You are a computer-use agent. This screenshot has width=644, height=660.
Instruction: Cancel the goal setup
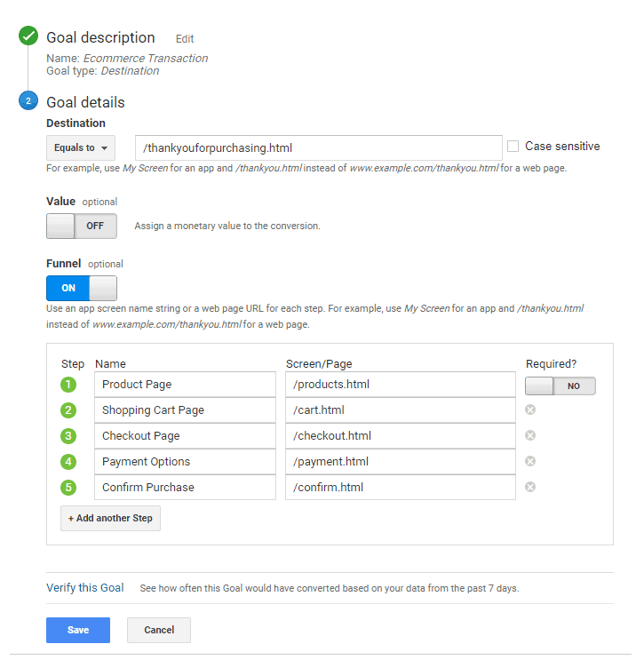(x=159, y=630)
